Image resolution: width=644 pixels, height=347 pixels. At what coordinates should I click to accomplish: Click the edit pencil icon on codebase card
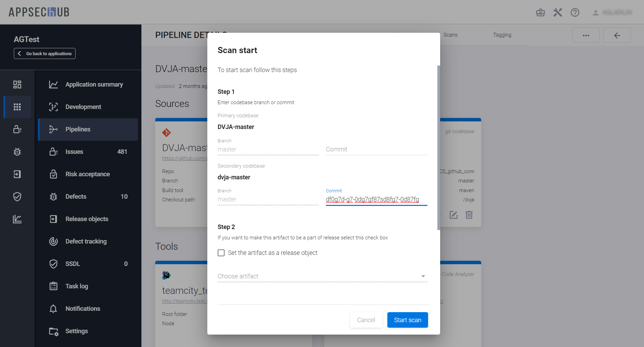(453, 215)
